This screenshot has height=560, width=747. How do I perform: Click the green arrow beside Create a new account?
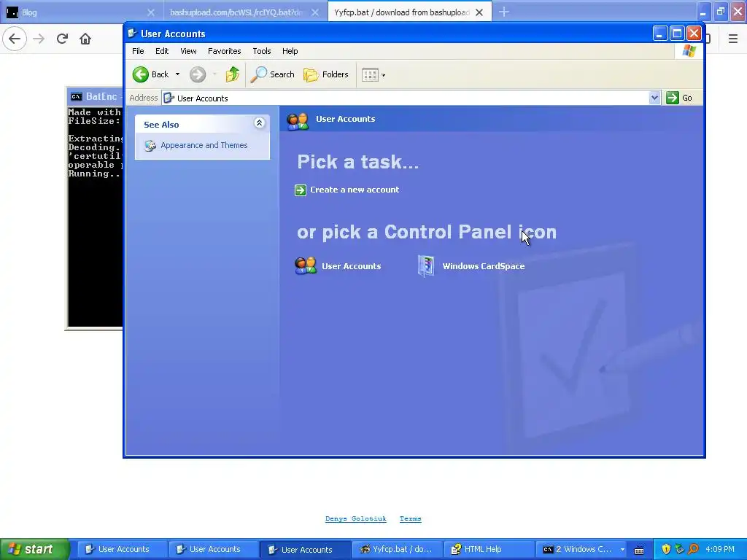point(300,190)
